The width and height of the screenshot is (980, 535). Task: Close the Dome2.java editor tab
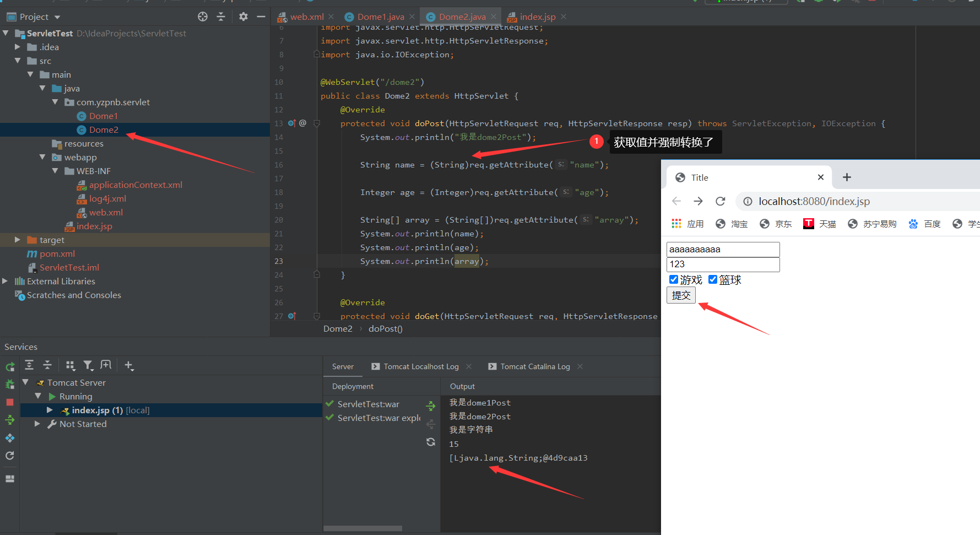pos(494,17)
